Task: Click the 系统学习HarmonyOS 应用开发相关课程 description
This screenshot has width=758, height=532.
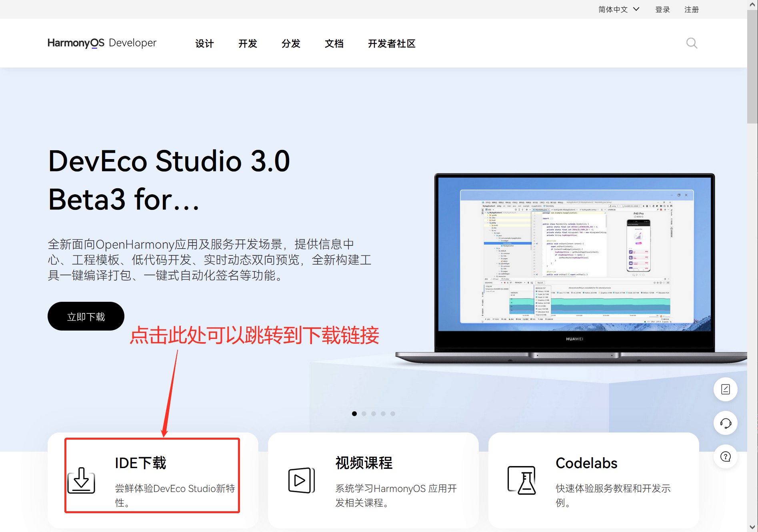Action: pos(396,495)
